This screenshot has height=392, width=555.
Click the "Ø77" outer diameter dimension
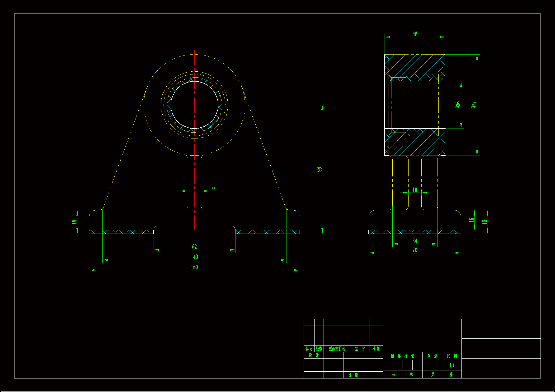[x=474, y=105]
